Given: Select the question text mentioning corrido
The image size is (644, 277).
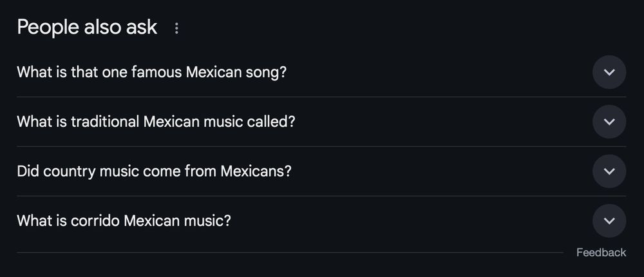Looking at the screenshot, I should pos(124,221).
